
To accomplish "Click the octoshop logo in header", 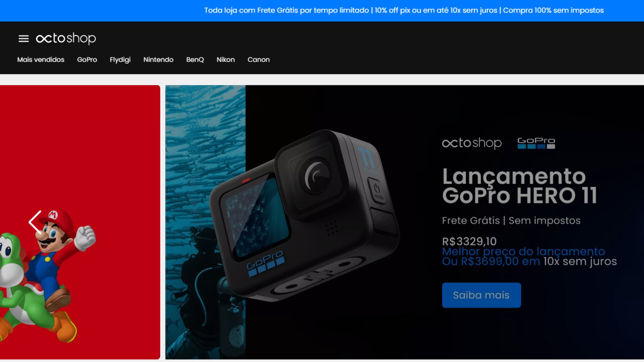I will (66, 39).
